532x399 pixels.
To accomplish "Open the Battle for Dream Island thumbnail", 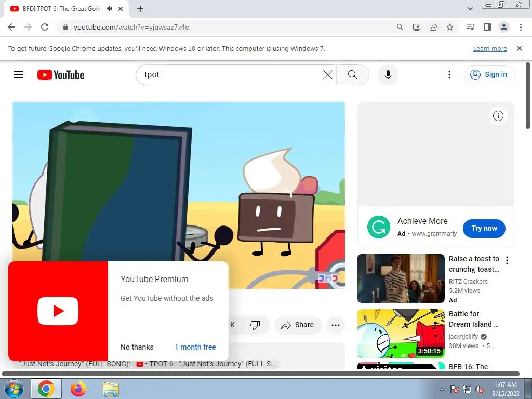I will point(401,333).
